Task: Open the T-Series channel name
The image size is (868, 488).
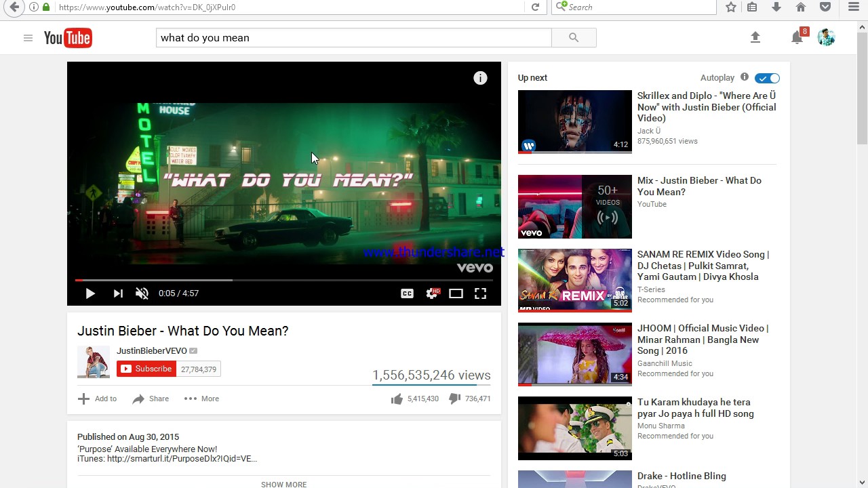Action: pos(651,289)
